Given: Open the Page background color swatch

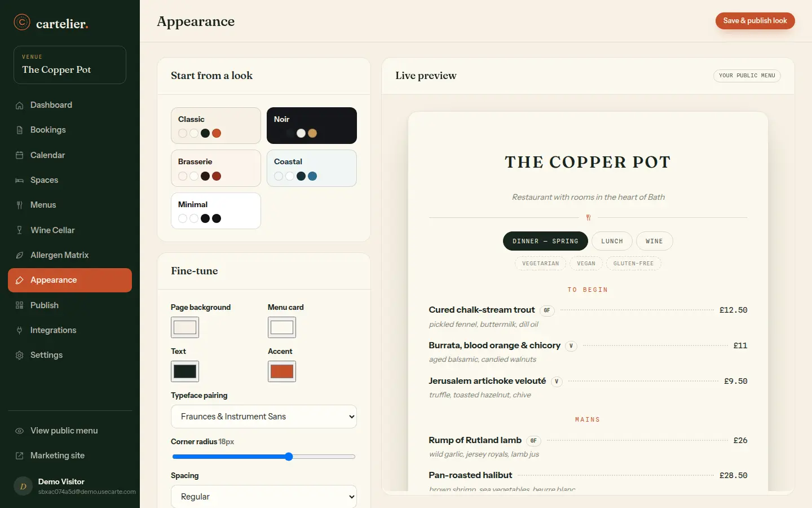Looking at the screenshot, I should pyautogui.click(x=185, y=327).
